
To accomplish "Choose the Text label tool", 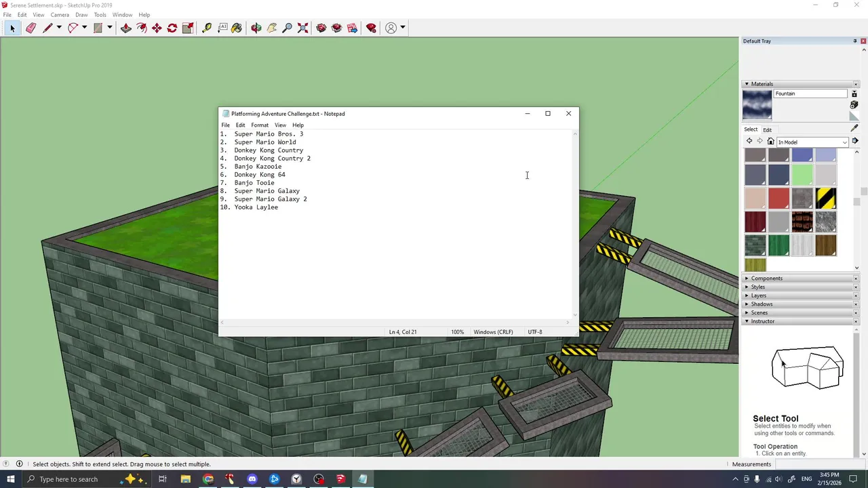I will (222, 28).
